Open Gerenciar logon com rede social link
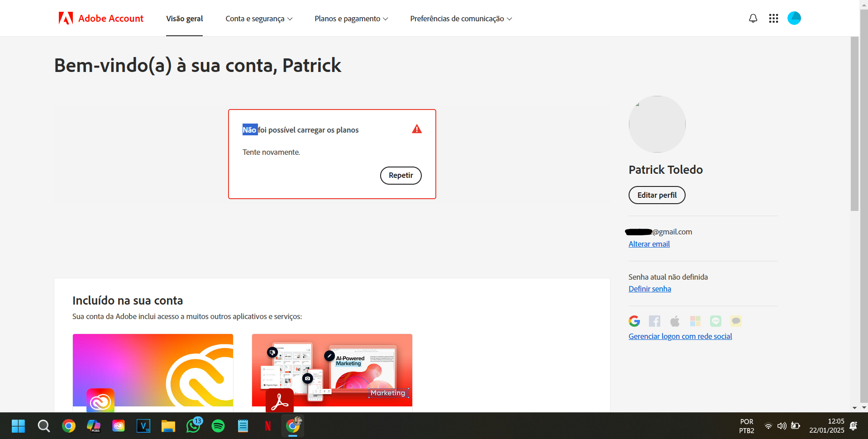868x439 pixels. tap(680, 336)
